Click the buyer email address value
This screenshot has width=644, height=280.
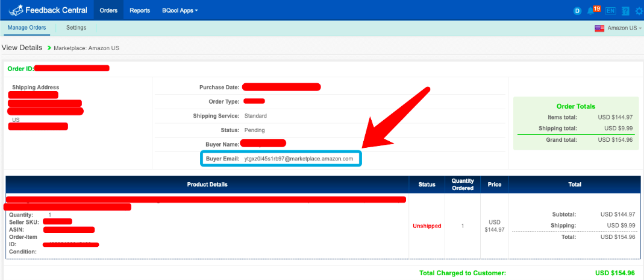[299, 159]
